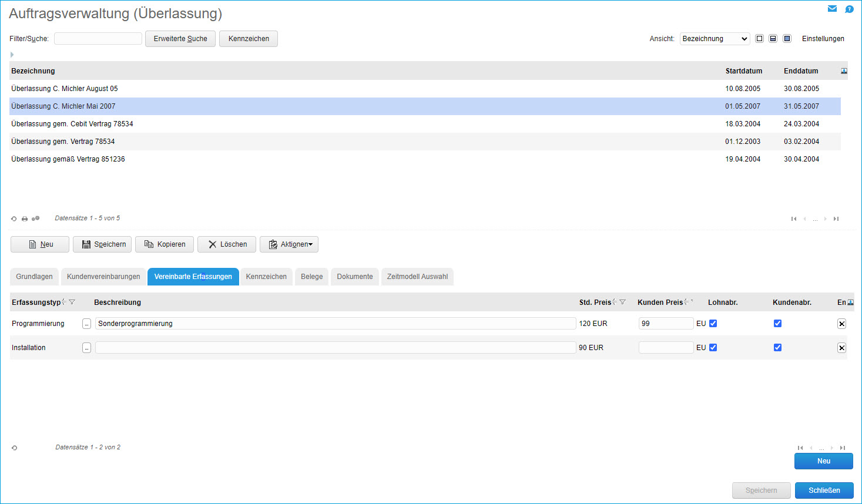Open the mail envelope icon
862x504 pixels.
coord(832,9)
